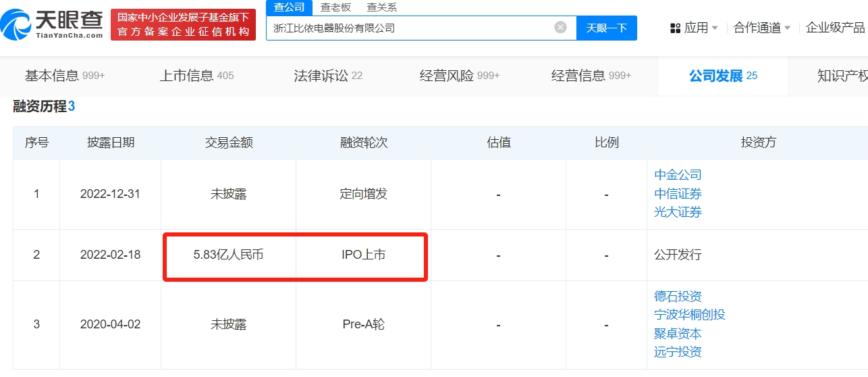
Task: Open the 经营信息 tab
Action: coord(591,76)
